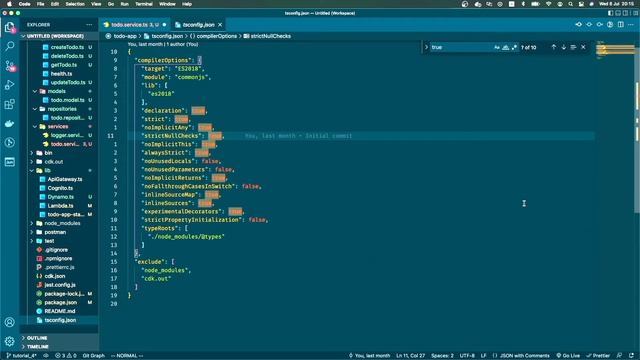This screenshot has width=640, height=360.
Task: Click the Wi-Fi icon in the menu bar
Action: (x=549, y=4)
